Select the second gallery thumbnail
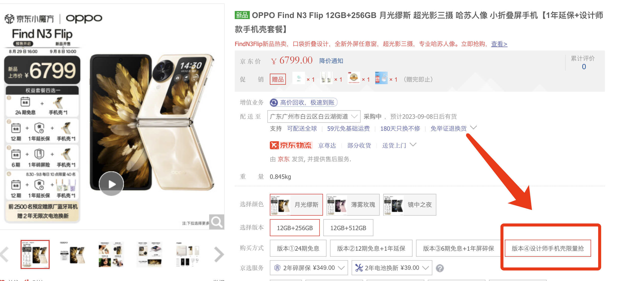Viewport: 644px width, 281px height. click(x=73, y=254)
